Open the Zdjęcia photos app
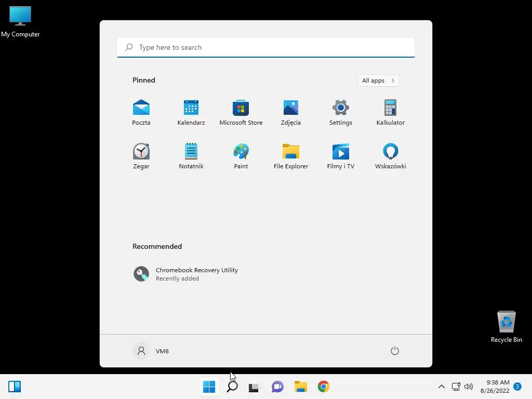This screenshot has width=532, height=399. [291, 113]
